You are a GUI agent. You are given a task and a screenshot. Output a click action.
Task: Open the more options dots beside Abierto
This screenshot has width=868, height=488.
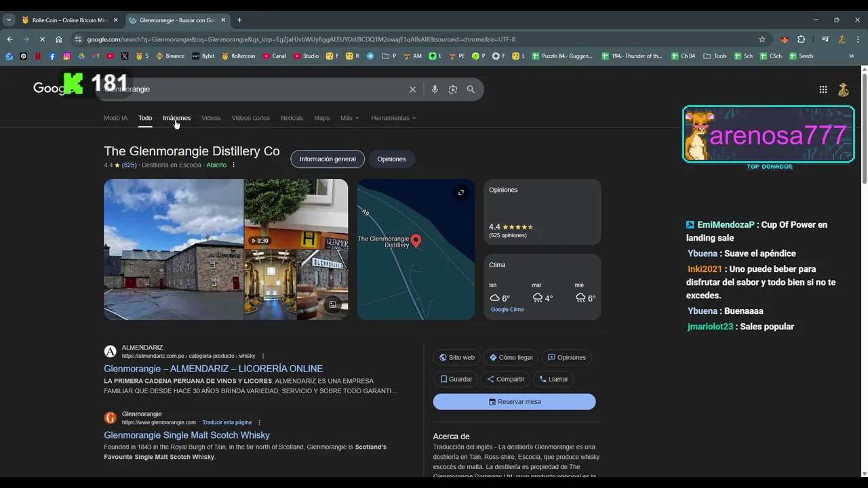click(x=234, y=165)
